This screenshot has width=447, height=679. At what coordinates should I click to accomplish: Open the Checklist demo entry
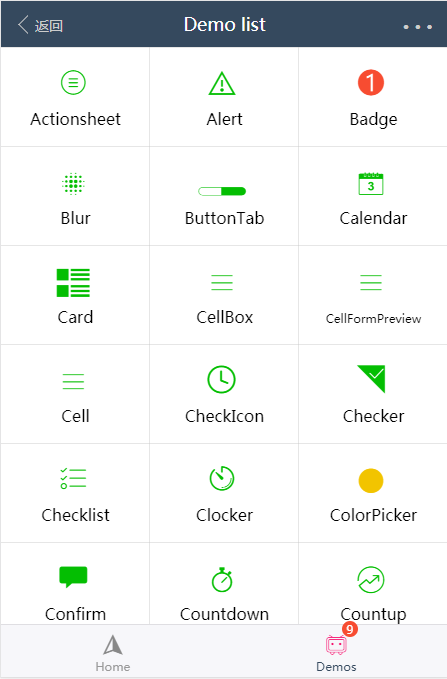pos(75,493)
